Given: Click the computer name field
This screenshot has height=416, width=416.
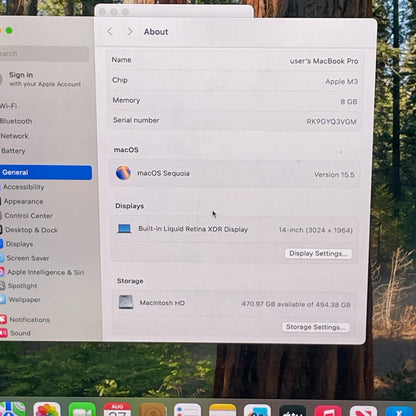Looking at the screenshot, I should (235, 60).
